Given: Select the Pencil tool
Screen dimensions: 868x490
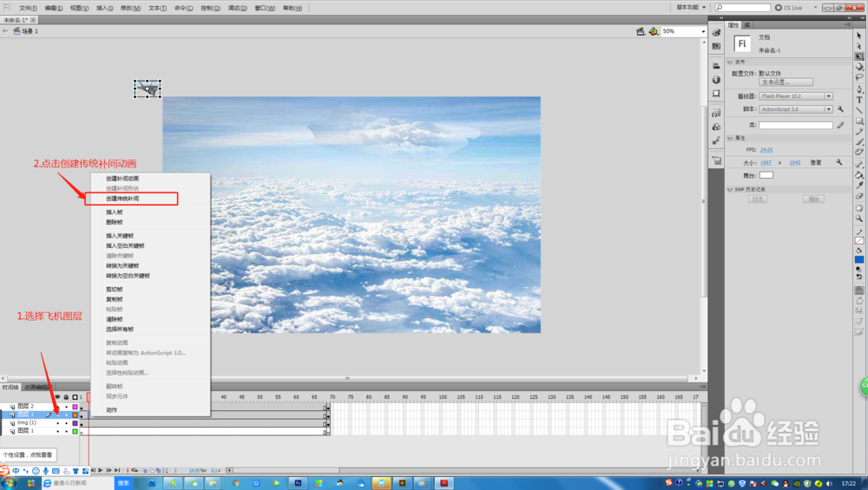Looking at the screenshot, I should 859,131.
